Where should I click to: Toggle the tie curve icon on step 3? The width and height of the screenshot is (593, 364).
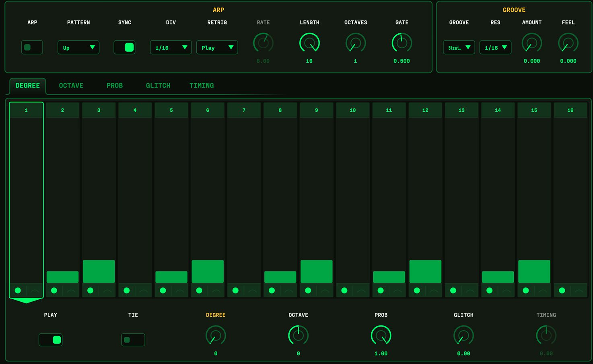[x=107, y=290]
